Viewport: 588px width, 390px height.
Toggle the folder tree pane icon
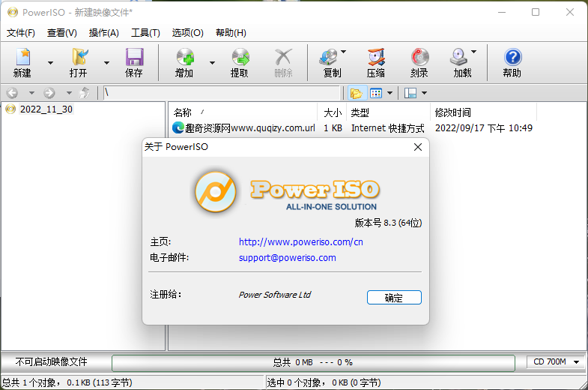coord(356,93)
